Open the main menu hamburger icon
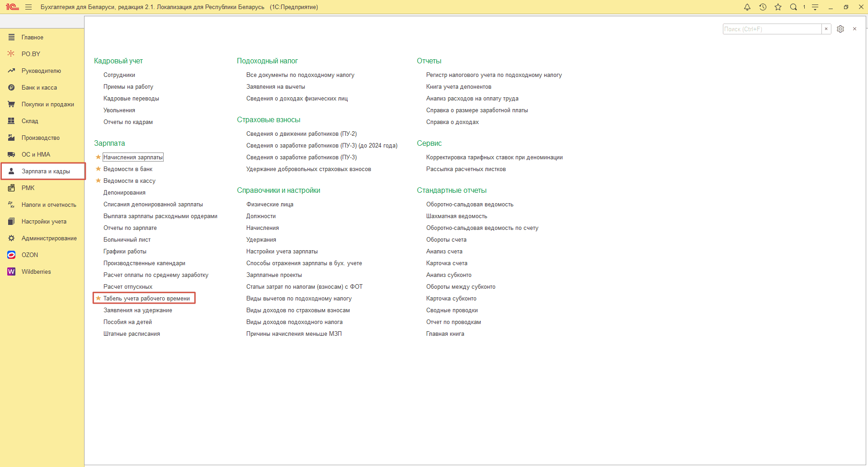The image size is (868, 467). (x=28, y=7)
